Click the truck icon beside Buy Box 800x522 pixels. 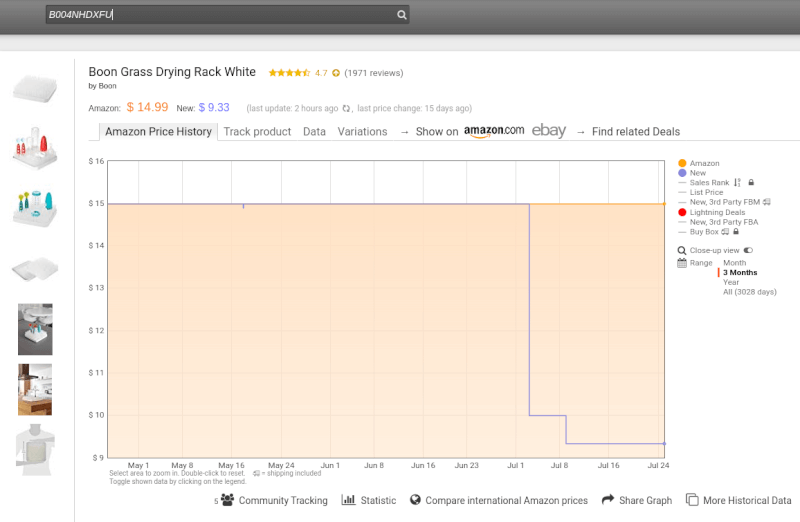click(x=725, y=232)
